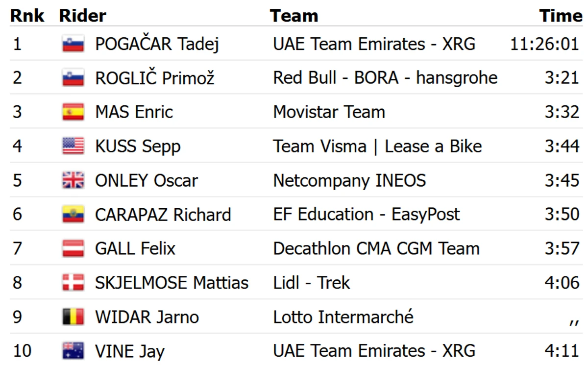Open rider page for POGAČAR Tadej
Screen dimensions: 588x366
click(157, 44)
